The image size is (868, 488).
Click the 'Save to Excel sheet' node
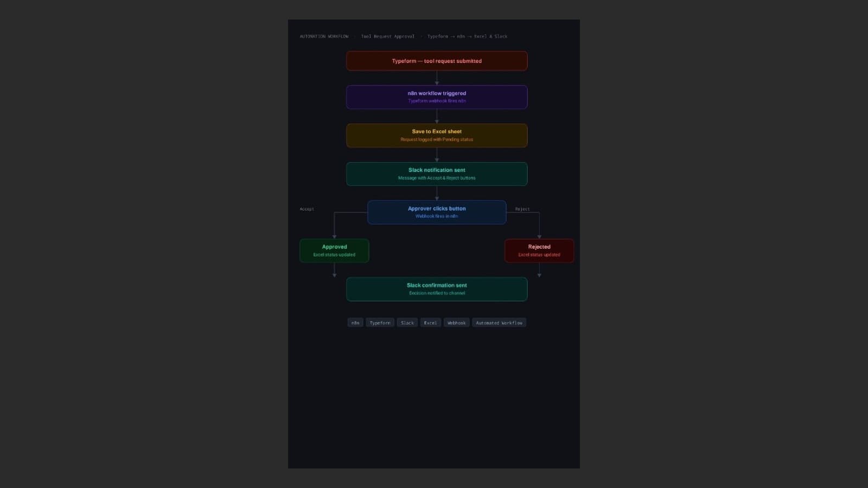(437, 136)
